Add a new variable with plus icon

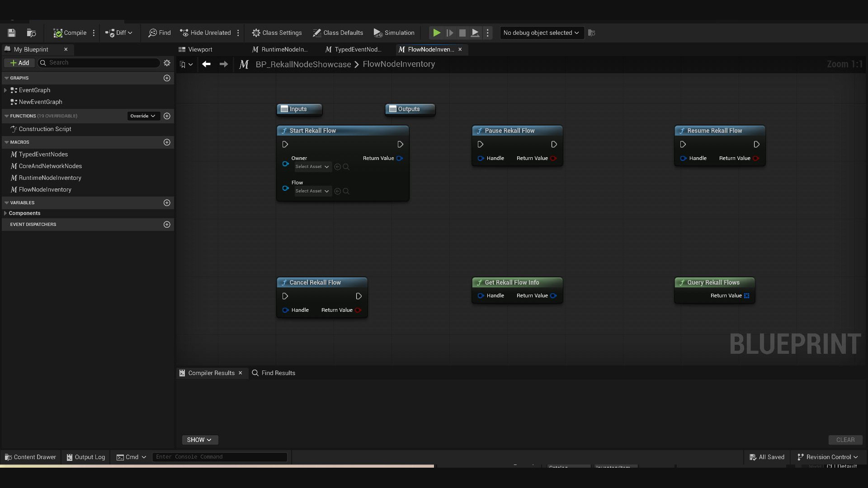coord(167,203)
